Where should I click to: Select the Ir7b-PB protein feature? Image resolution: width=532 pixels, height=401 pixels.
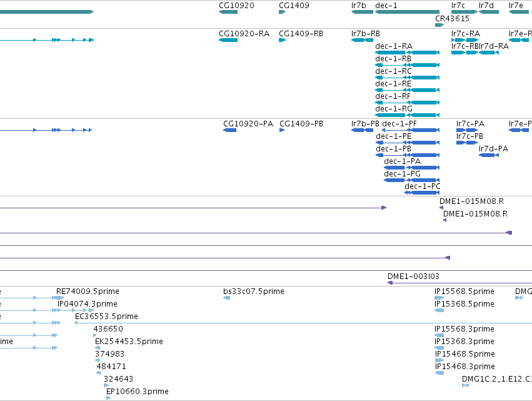tap(362, 130)
